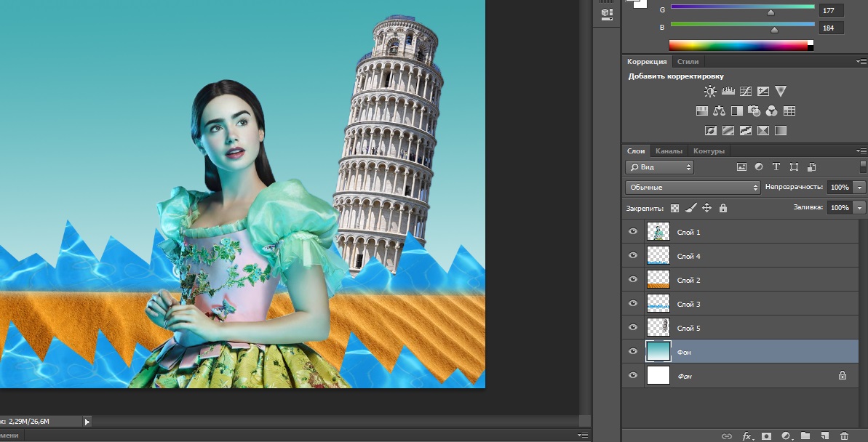Open the fx layer style menu
The image size is (868, 442).
[x=747, y=436]
